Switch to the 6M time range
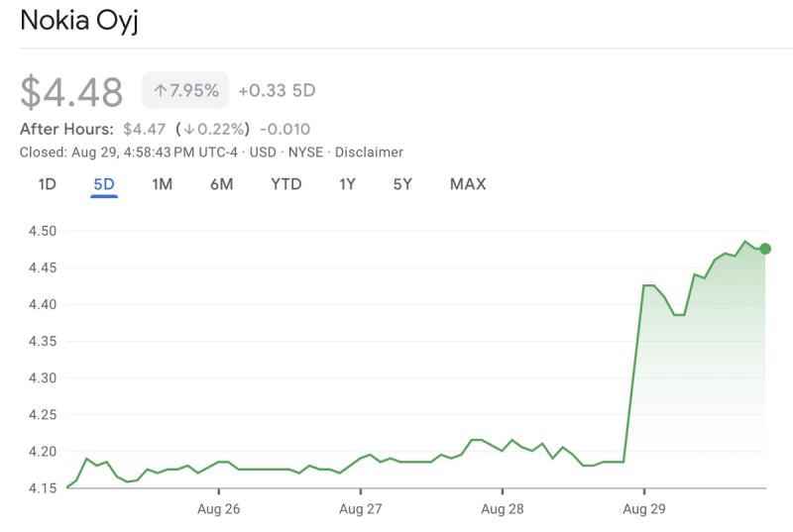Viewport: 793px width, 532px height. click(221, 184)
